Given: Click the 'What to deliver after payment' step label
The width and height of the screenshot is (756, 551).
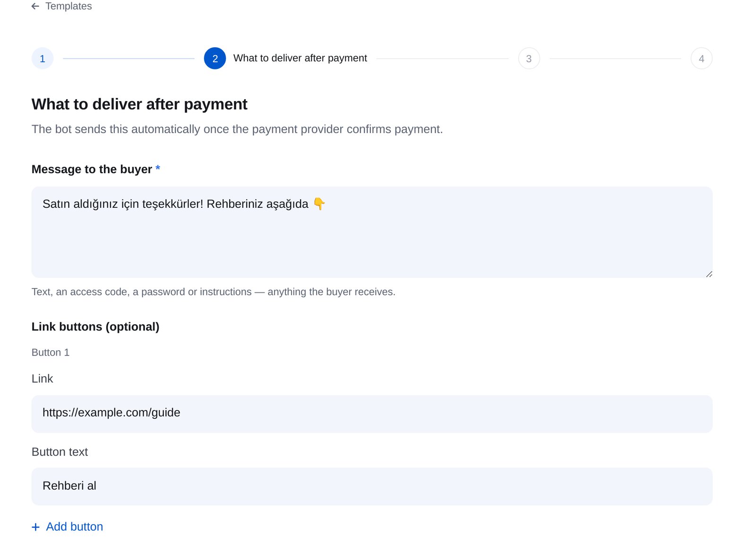Looking at the screenshot, I should (x=300, y=58).
